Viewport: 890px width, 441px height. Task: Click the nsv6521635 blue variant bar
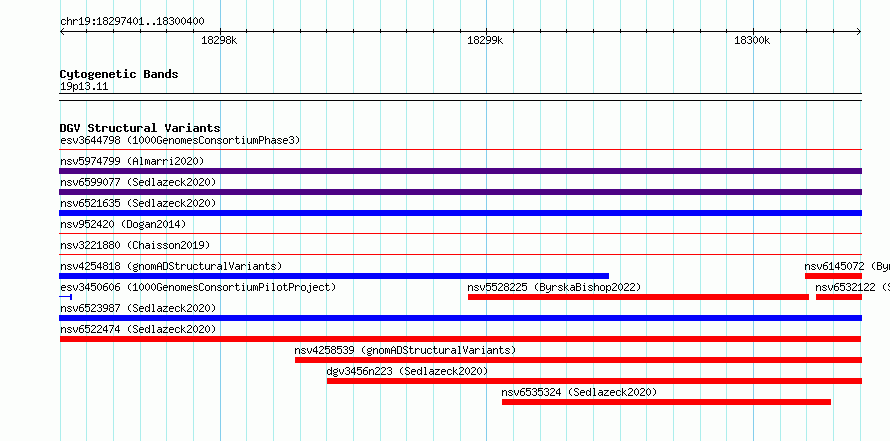[x=460, y=213]
